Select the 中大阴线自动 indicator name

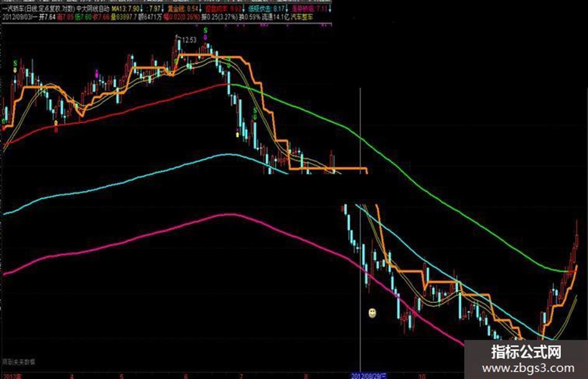93,9
